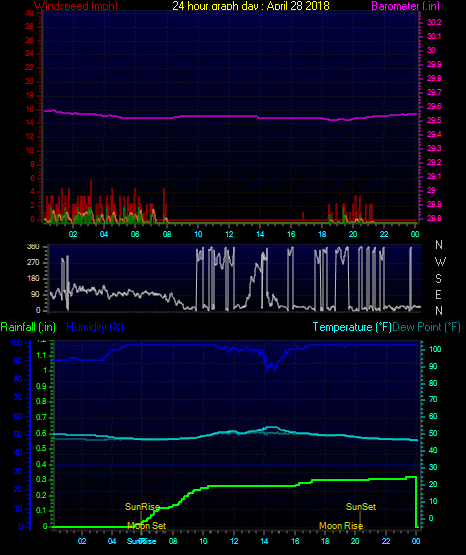
Task: Click the Temperature (°F) legend label
Action: [x=352, y=327]
